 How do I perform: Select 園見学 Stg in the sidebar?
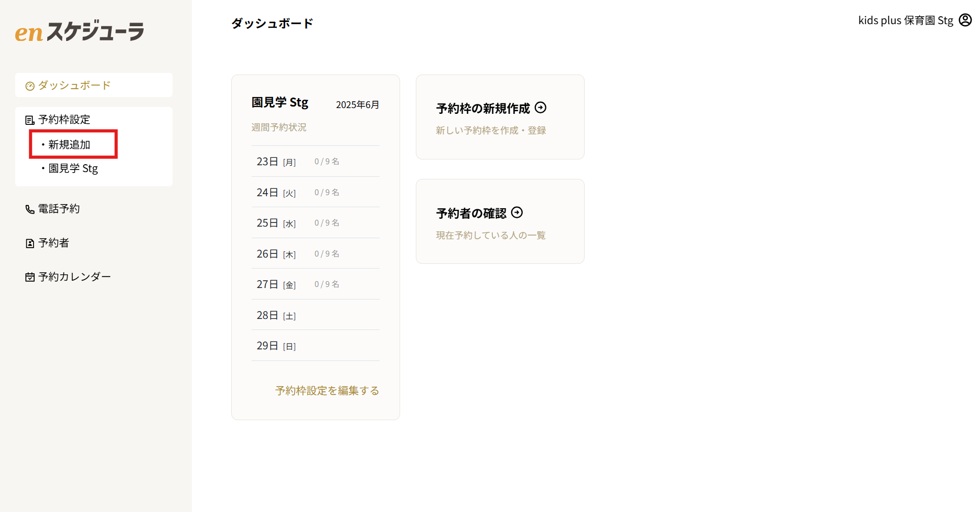[x=73, y=168]
